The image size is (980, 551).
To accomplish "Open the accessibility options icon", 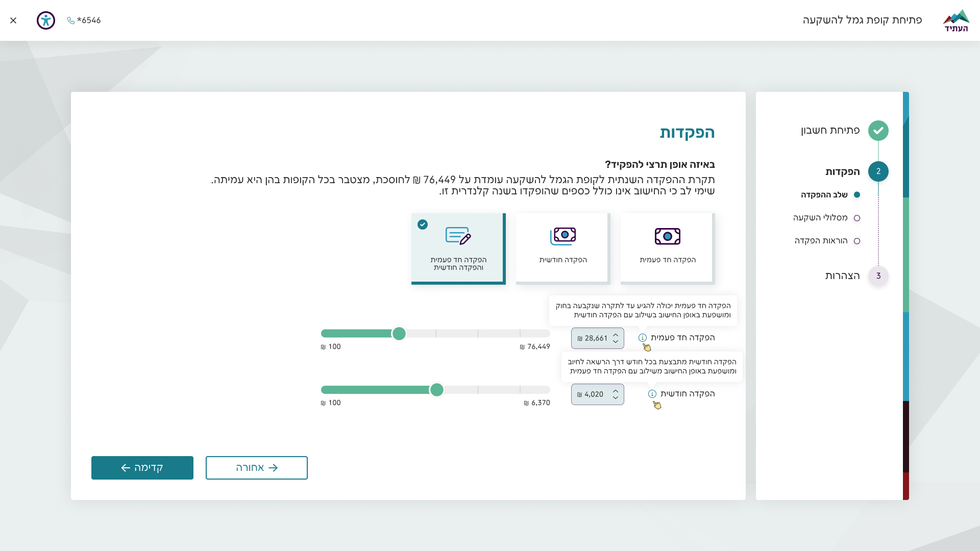I will 46,20.
